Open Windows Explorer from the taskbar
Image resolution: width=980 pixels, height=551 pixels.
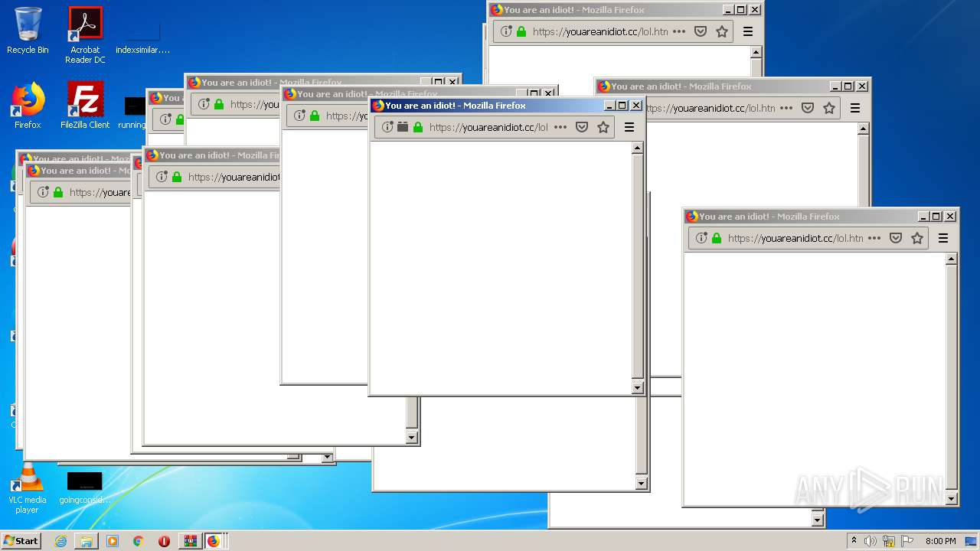coord(87,541)
